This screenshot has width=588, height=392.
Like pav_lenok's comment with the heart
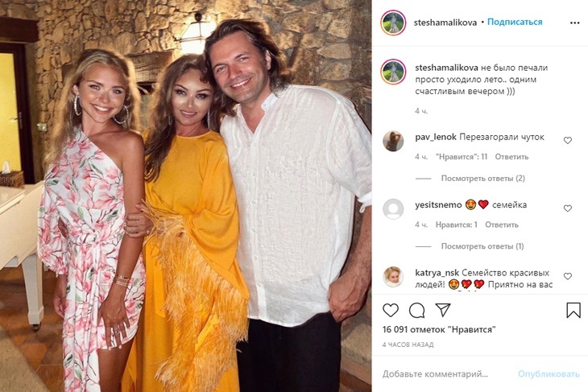click(568, 140)
